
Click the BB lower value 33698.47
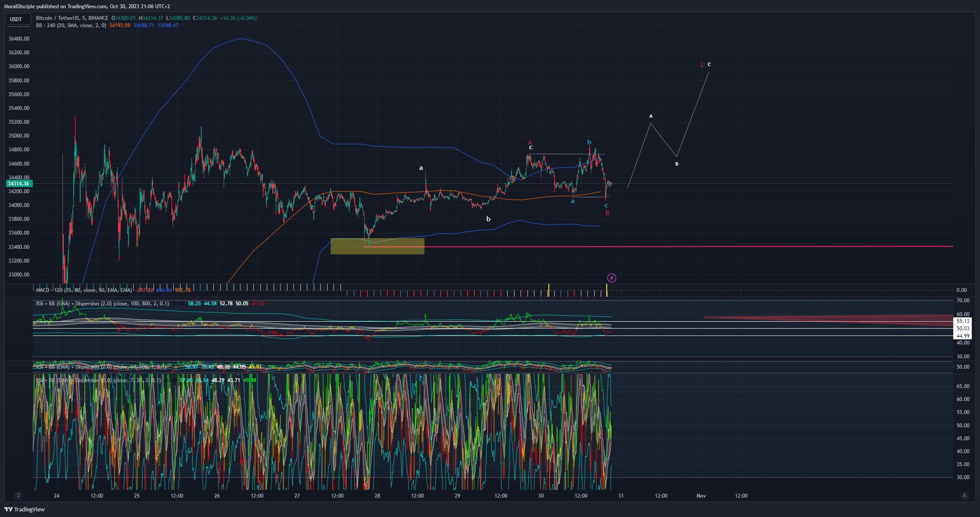coord(168,25)
